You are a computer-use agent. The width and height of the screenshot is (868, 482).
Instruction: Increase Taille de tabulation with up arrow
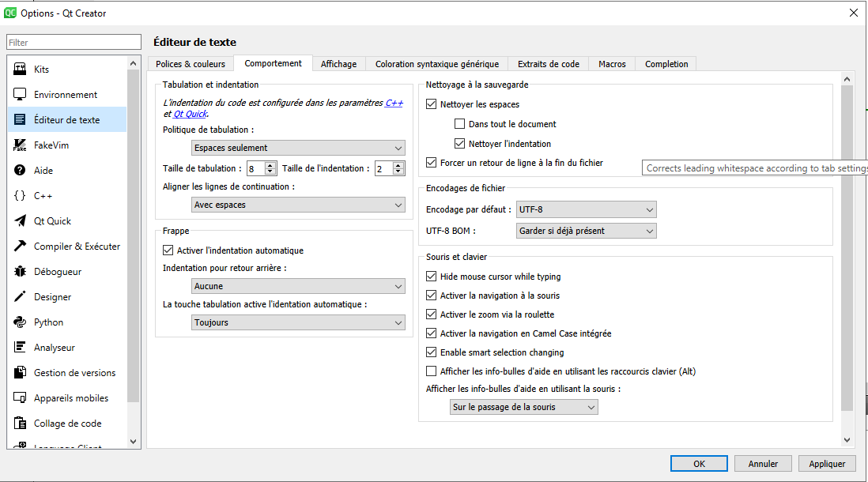point(270,165)
